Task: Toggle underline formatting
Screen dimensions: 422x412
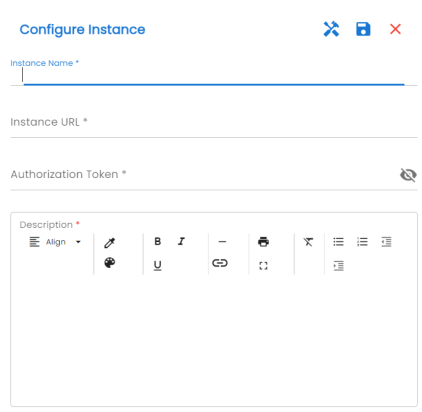Action: click(158, 265)
